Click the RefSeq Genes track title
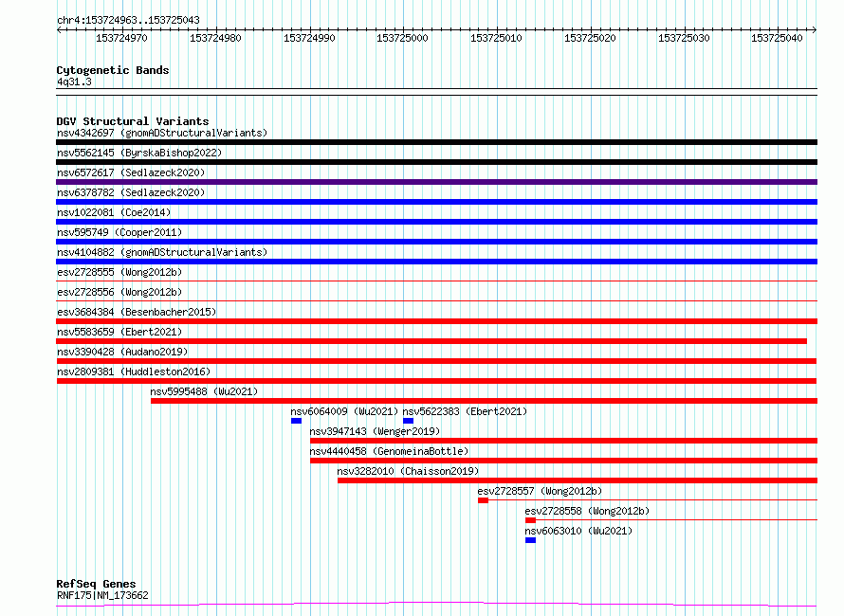Screen dimensions: 844x616 click(x=96, y=584)
